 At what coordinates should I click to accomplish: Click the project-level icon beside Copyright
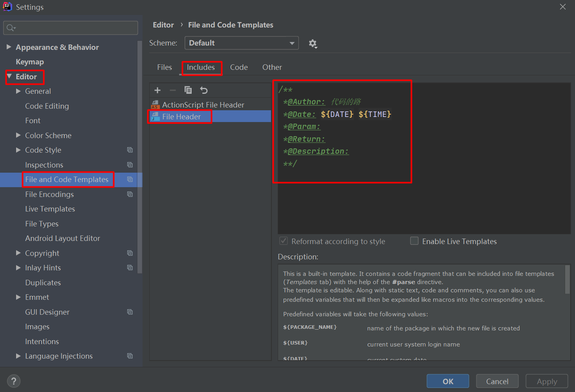click(130, 253)
